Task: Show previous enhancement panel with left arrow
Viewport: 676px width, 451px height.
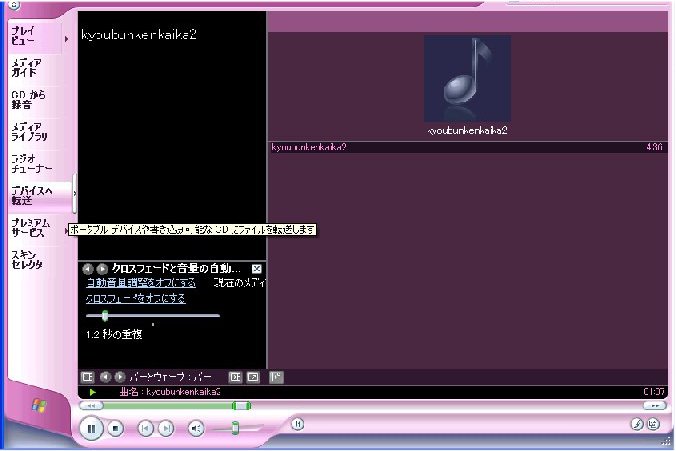Action: [x=88, y=269]
